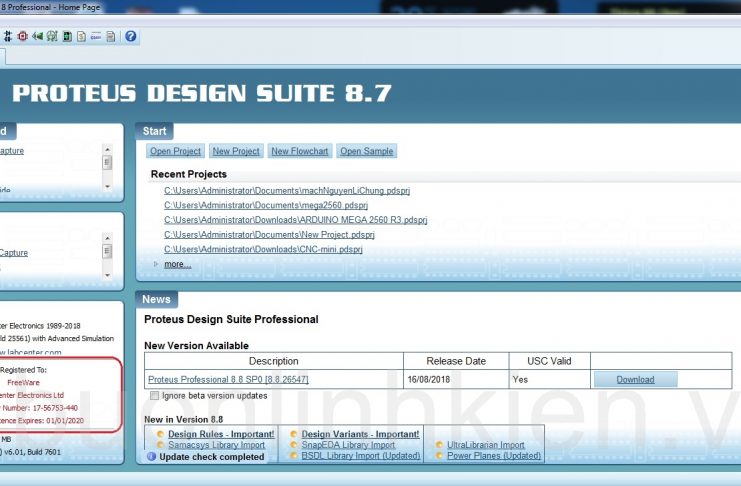Open the Project Notes page icon
Image resolution: width=741 pixels, height=486 pixels.
click(111, 36)
